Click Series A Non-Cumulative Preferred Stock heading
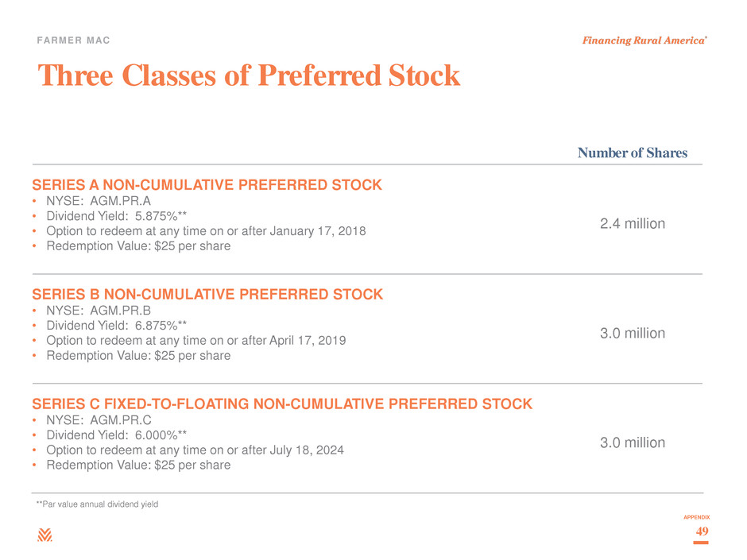Screen dimensions: 747x560 pos(207,185)
